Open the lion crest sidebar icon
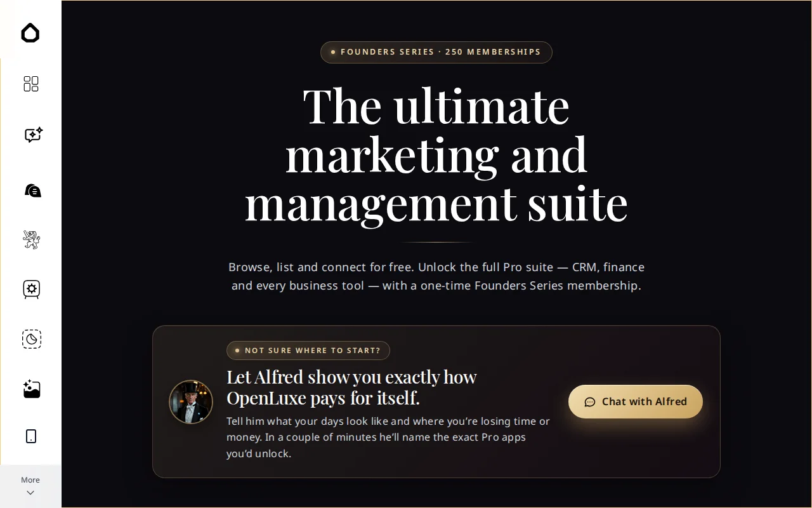Viewport: 812px width, 508px height. (x=31, y=239)
